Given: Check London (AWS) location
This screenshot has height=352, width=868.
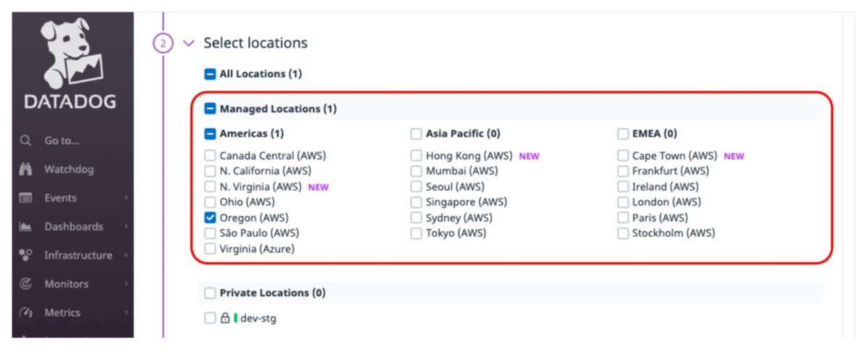Looking at the screenshot, I should click(x=623, y=202).
